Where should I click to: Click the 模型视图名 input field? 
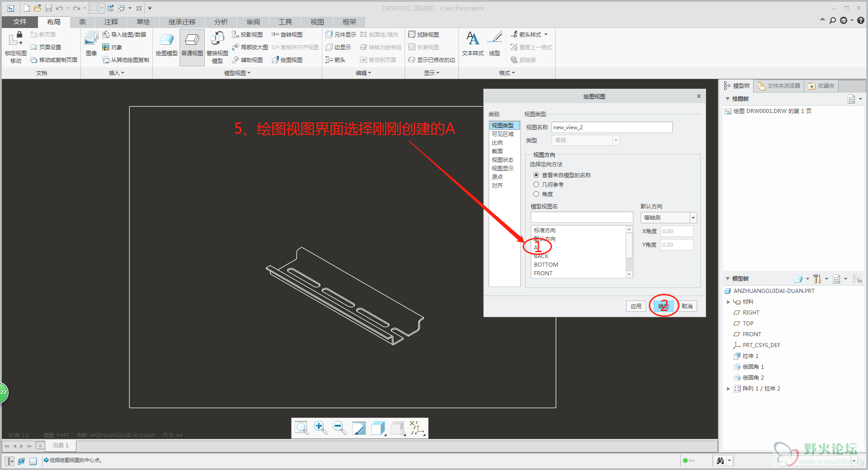point(582,217)
